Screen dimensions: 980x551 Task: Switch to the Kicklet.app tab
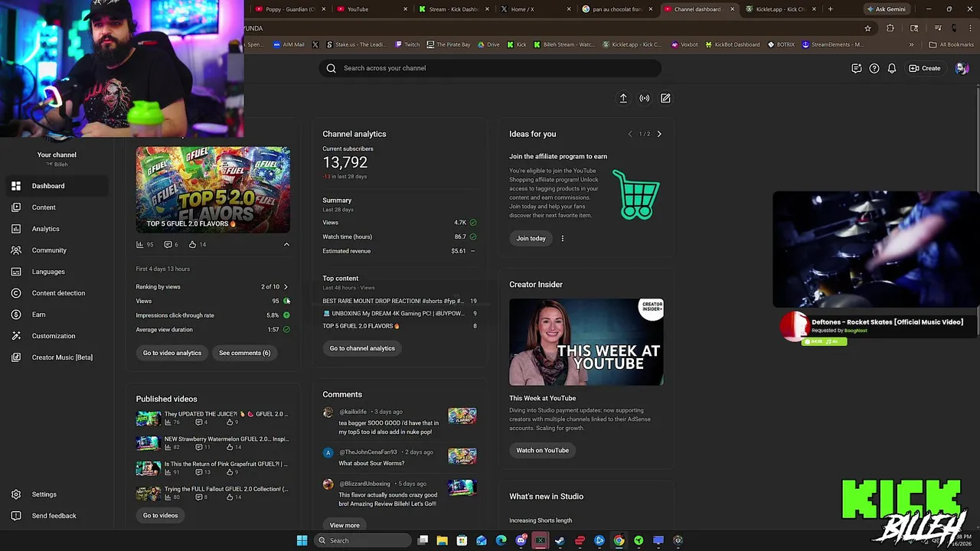[782, 9]
